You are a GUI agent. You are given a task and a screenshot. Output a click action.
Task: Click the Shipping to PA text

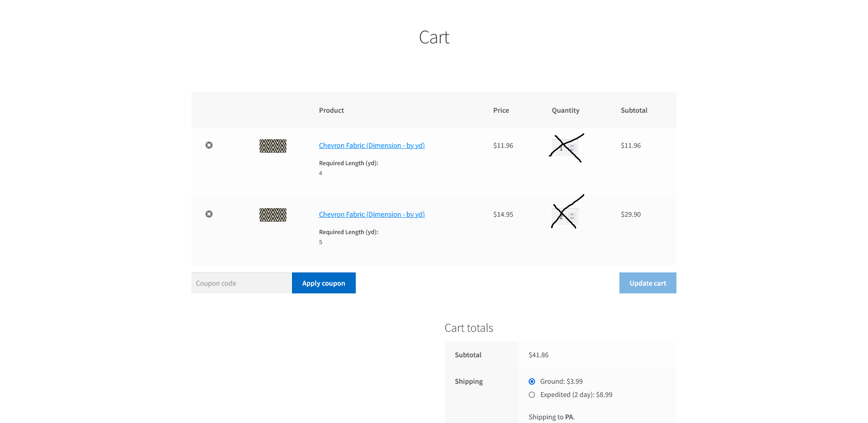point(551,417)
